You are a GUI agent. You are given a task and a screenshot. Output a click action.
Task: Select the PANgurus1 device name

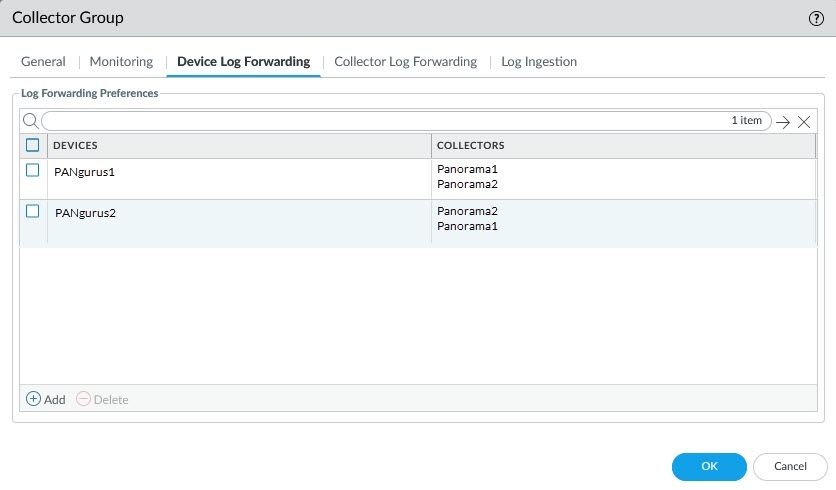[84, 172]
